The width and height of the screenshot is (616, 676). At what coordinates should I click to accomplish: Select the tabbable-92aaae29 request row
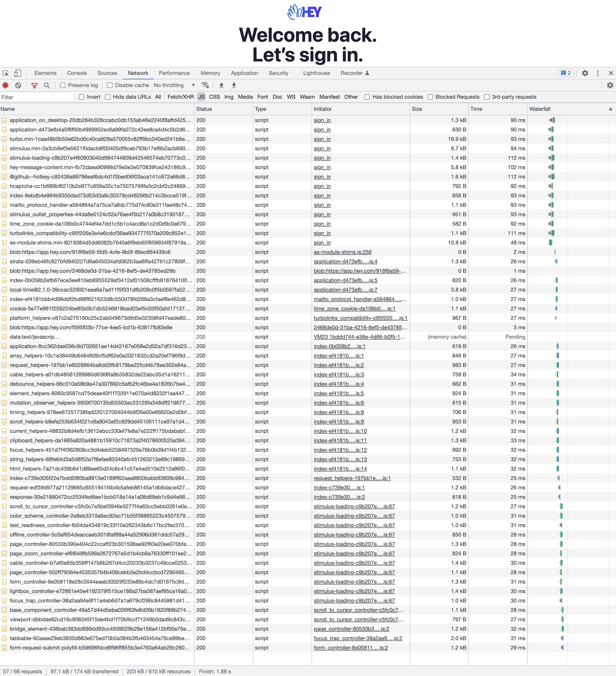[308, 639]
